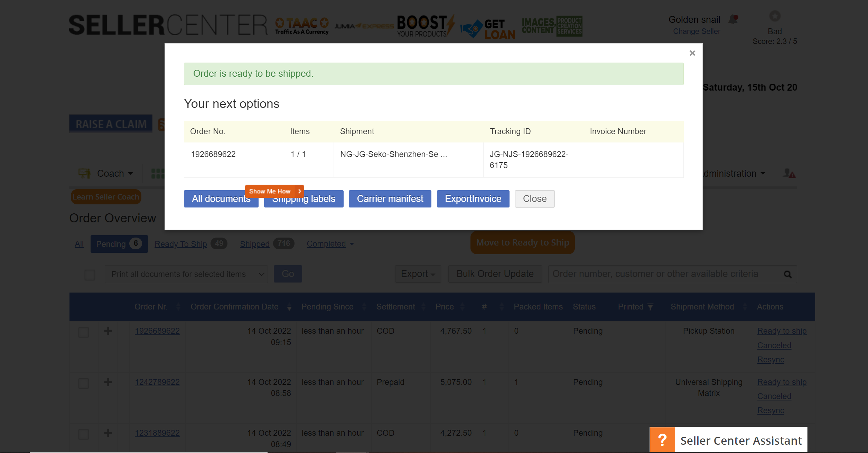Switch to the Ready To Ship tab
The height and width of the screenshot is (453, 868).
coord(180,244)
